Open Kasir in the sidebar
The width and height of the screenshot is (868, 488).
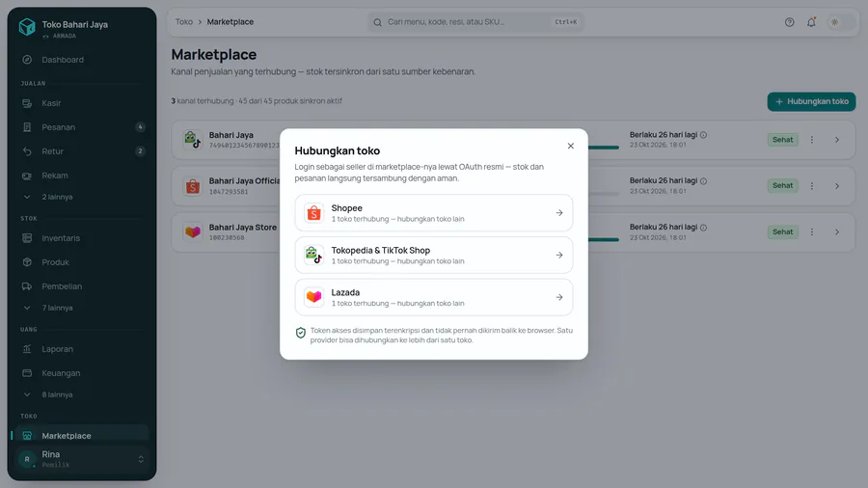(x=82, y=103)
